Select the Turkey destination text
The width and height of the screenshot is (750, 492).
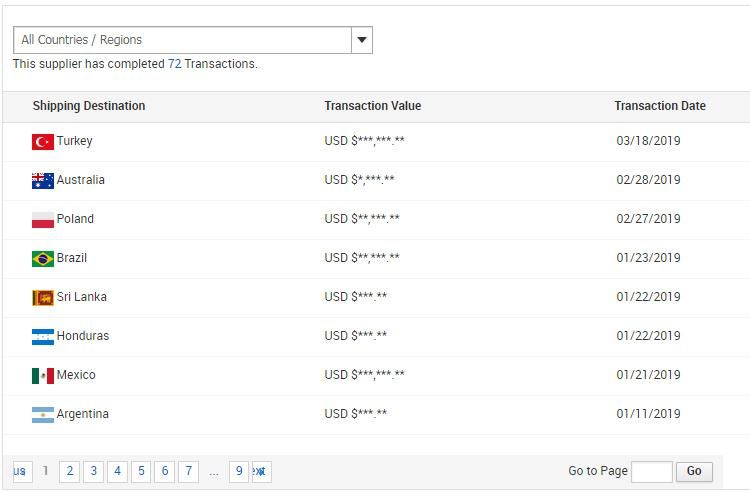tap(75, 141)
